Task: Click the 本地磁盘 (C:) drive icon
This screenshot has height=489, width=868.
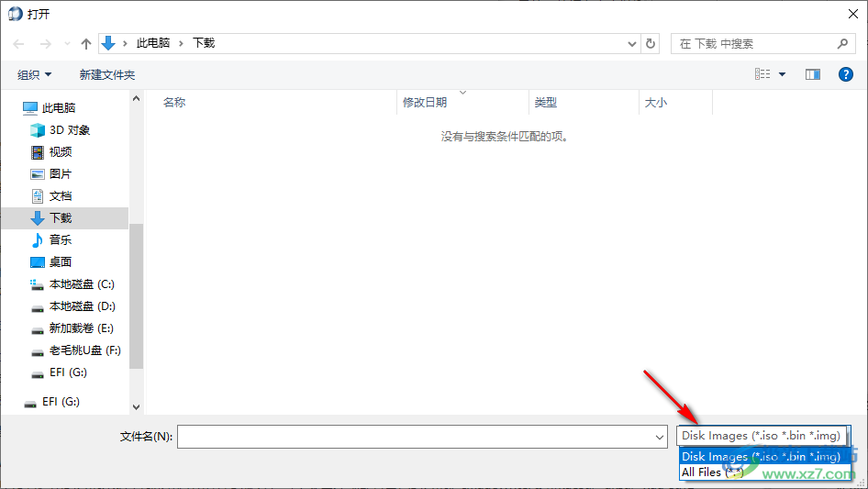Action: tap(37, 284)
